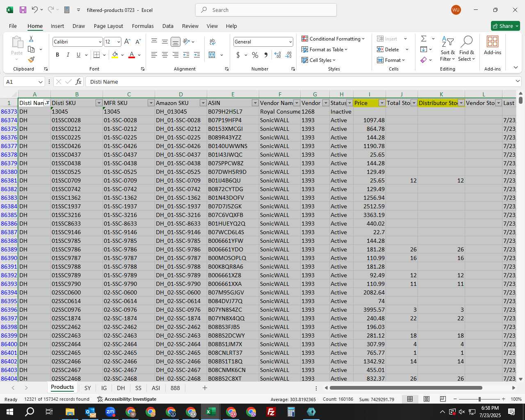
Task: Toggle Middle Align
Action: click(x=165, y=41)
